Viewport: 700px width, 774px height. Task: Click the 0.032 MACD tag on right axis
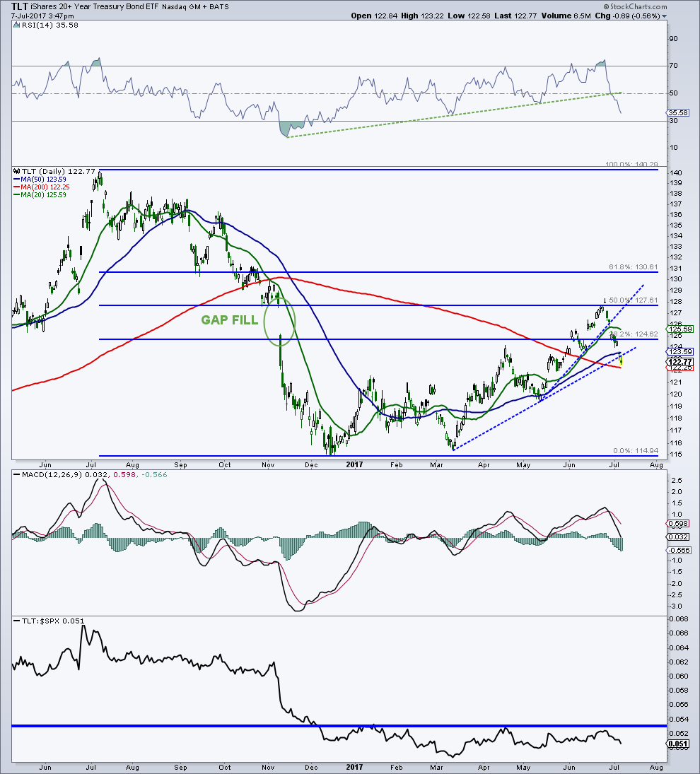point(676,536)
